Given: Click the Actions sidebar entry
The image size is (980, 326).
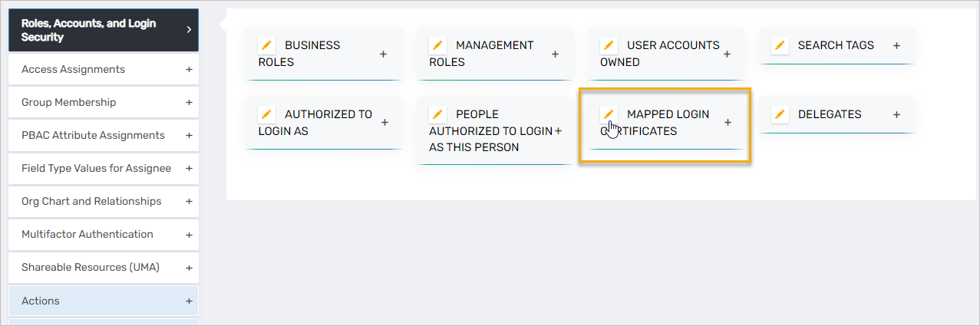Looking at the screenshot, I should pyautogui.click(x=41, y=301).
